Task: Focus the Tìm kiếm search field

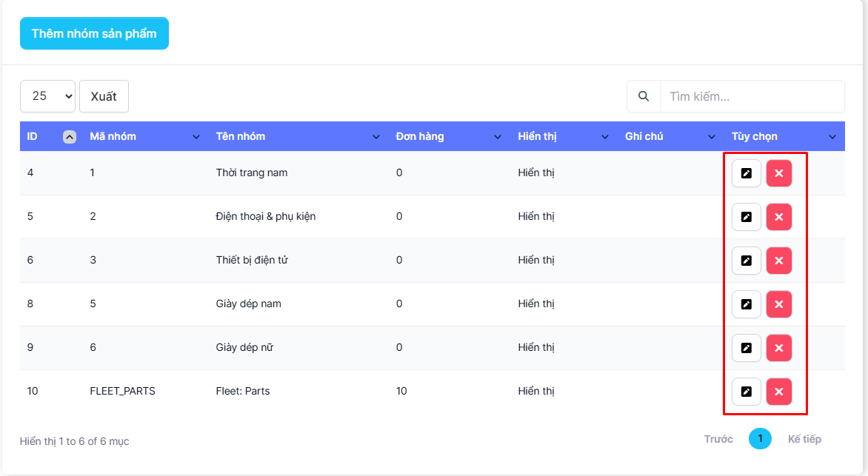Action: (752, 96)
